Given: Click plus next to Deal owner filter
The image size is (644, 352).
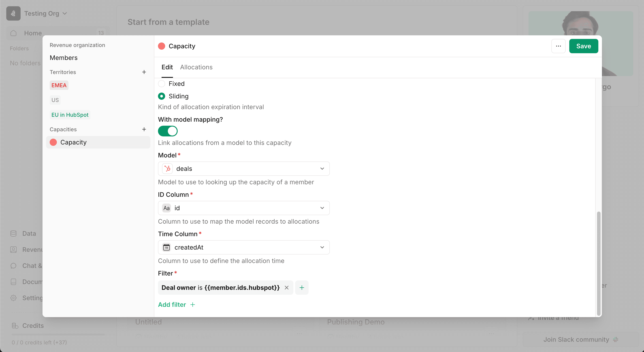Looking at the screenshot, I should coord(302,288).
